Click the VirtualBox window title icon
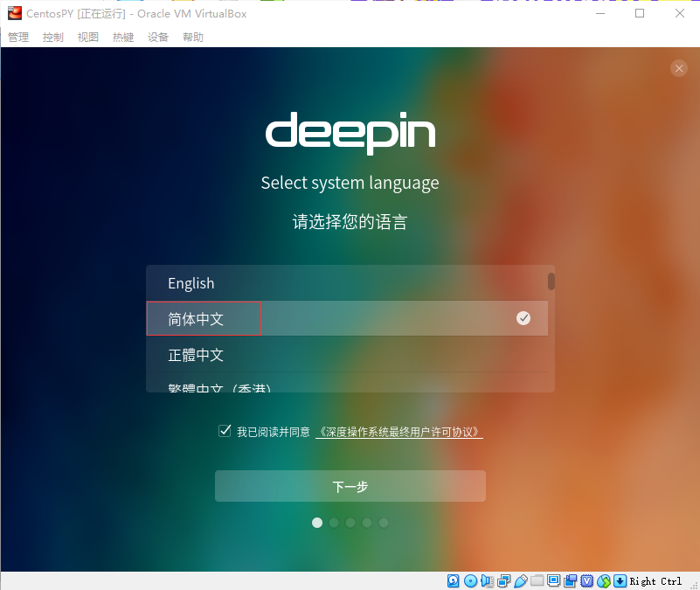 click(14, 13)
